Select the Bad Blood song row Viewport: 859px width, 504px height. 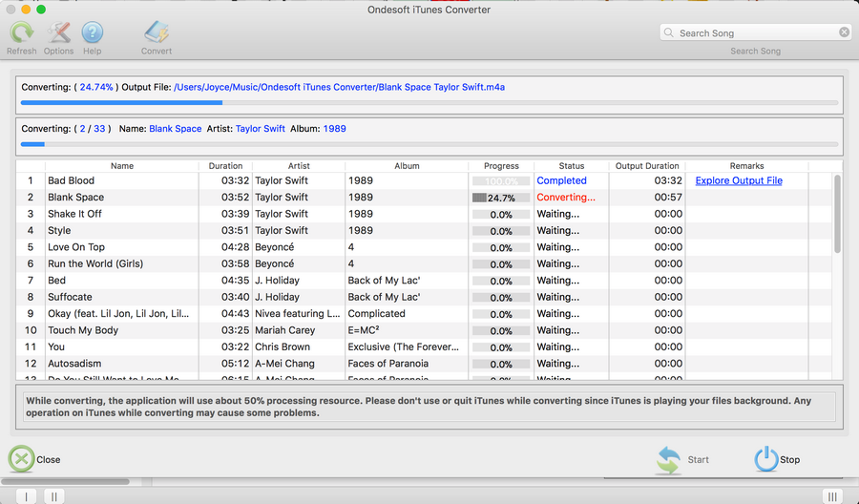[424, 180]
